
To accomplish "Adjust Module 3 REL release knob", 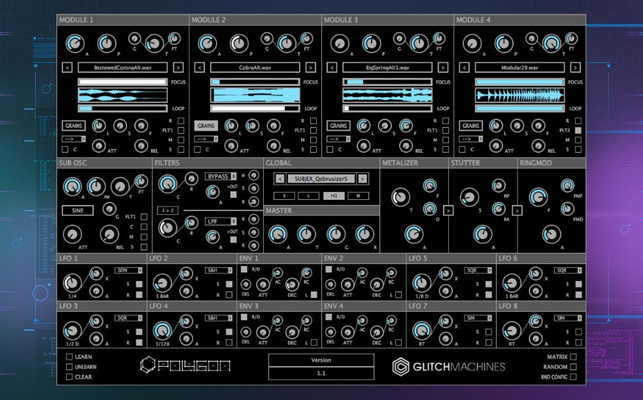I will tap(406, 146).
